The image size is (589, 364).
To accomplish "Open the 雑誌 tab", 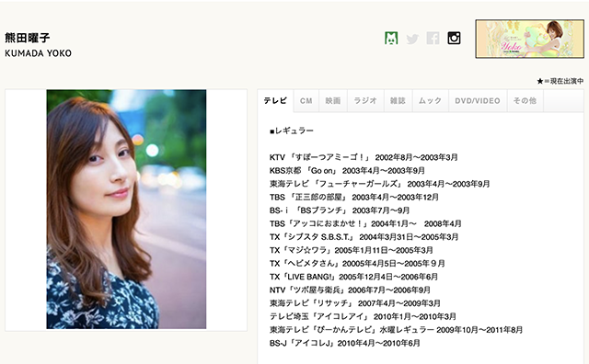I will pos(398,100).
